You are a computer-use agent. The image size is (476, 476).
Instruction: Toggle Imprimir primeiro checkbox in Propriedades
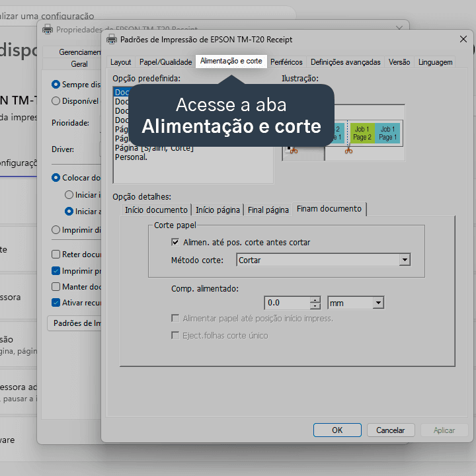[56, 270]
